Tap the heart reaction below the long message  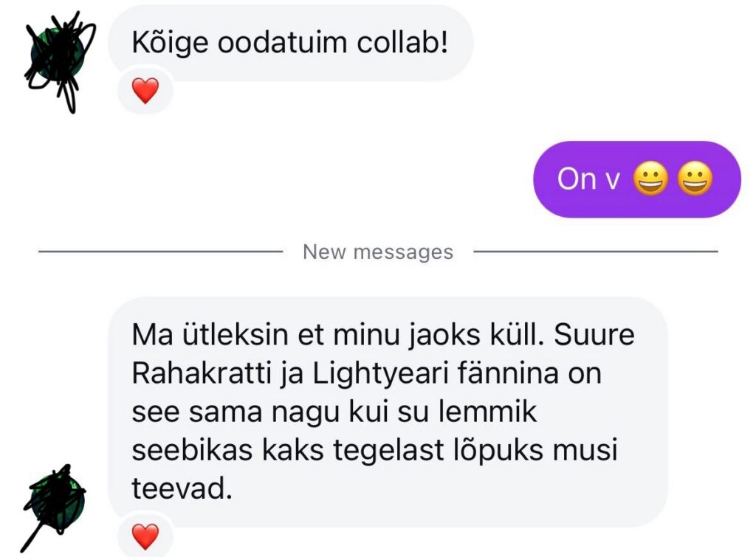(145, 536)
